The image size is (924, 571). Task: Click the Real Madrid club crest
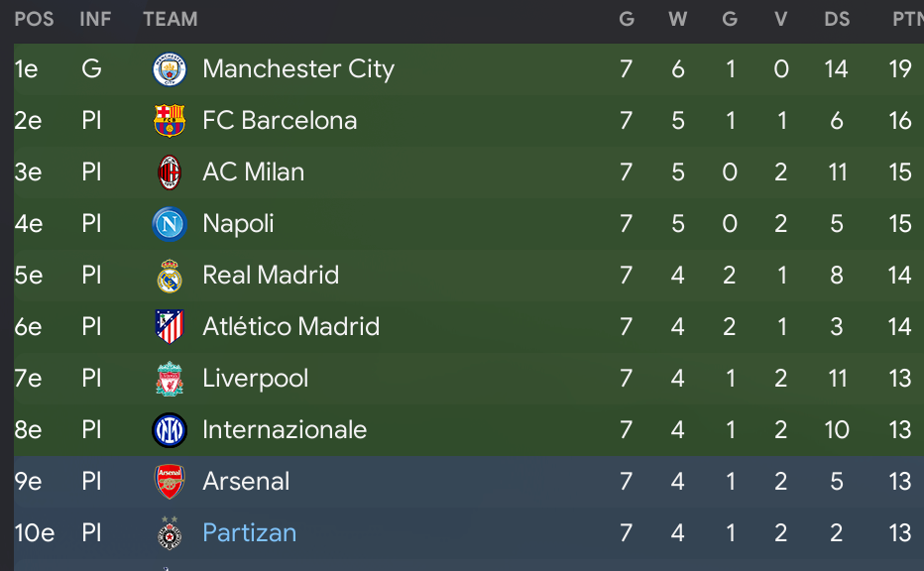[x=170, y=276]
